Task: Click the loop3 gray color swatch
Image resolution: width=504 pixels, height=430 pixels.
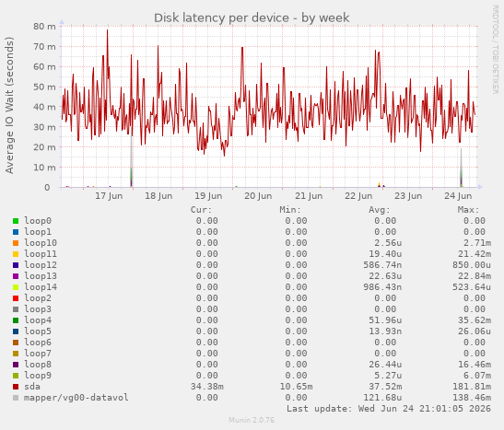Action: coord(16,309)
